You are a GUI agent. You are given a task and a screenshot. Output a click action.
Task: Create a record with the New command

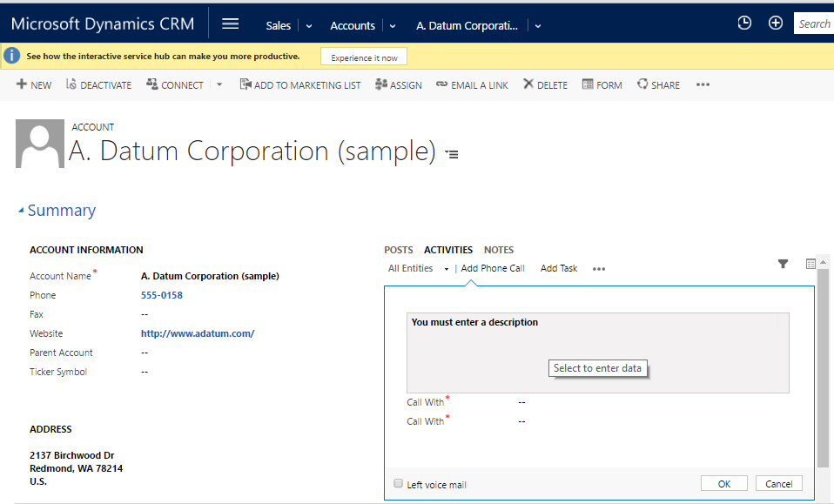(33, 84)
